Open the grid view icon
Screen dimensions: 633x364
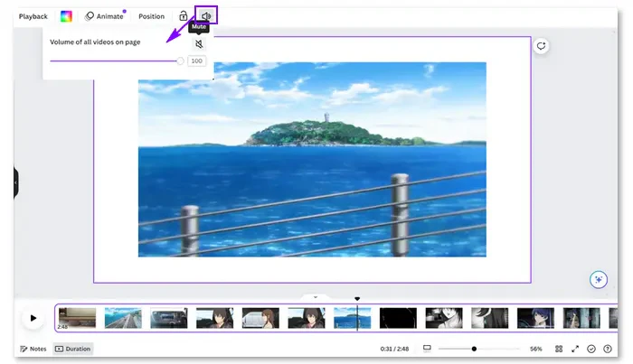tap(559, 349)
